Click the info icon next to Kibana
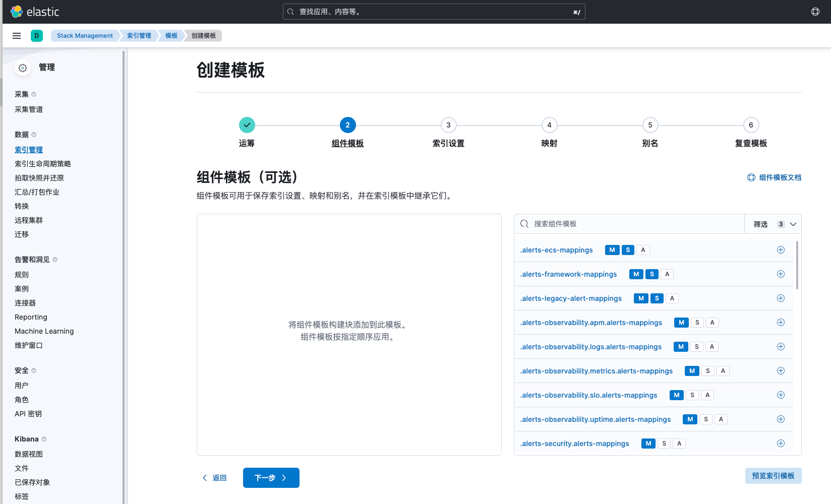831x504 pixels. click(44, 439)
